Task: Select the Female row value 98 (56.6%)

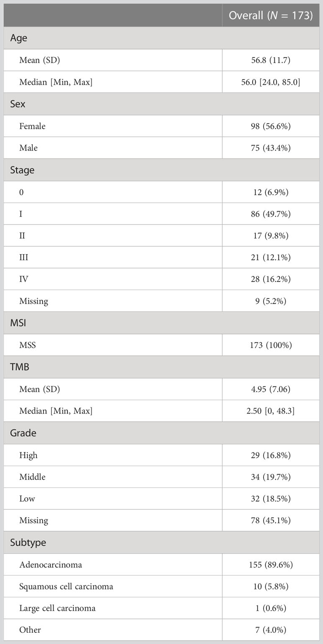Action: [271, 126]
